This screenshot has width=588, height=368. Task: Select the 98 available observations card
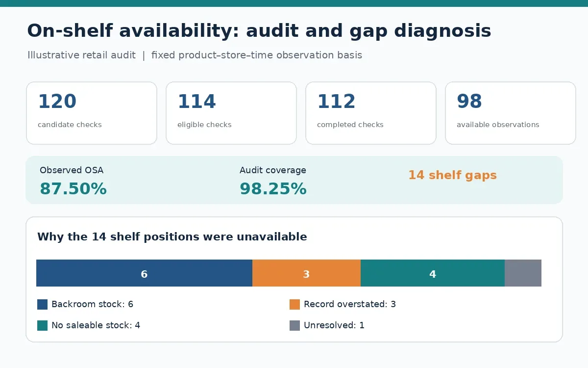[511, 113]
